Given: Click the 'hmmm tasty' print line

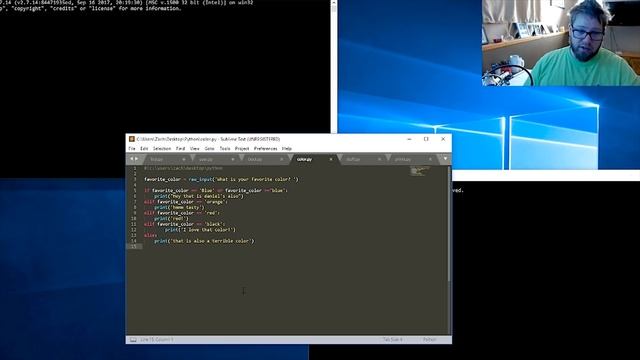Looking at the screenshot, I should (x=179, y=207).
